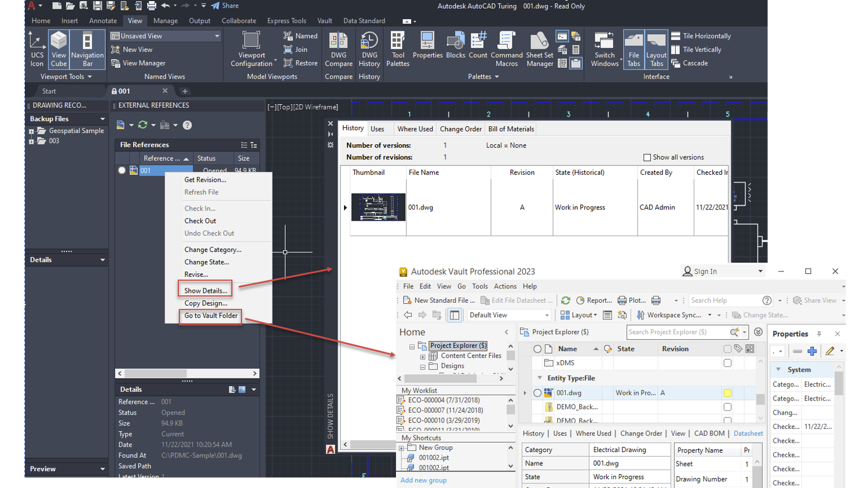
Task: Switch to Where Used tab in history panel
Action: coord(415,129)
